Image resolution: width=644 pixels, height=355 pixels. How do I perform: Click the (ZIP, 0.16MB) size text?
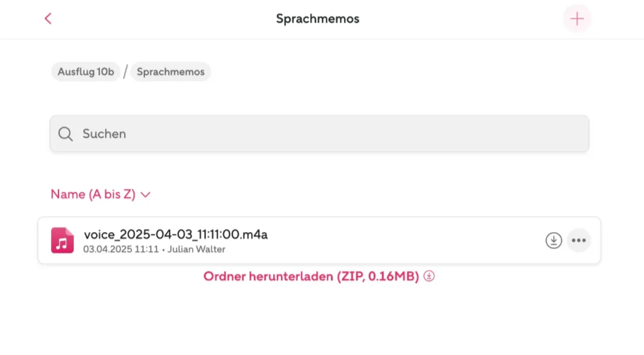pos(378,276)
